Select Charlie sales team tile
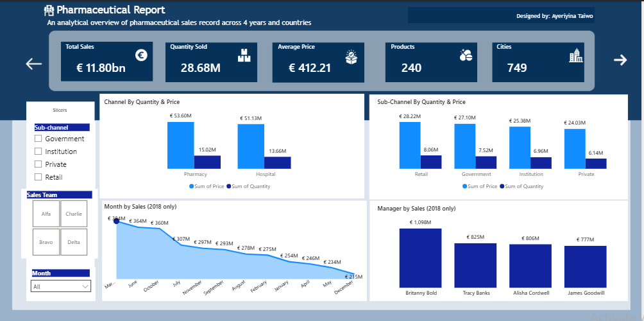Viewport: 644px width, 321px height. tap(74, 214)
